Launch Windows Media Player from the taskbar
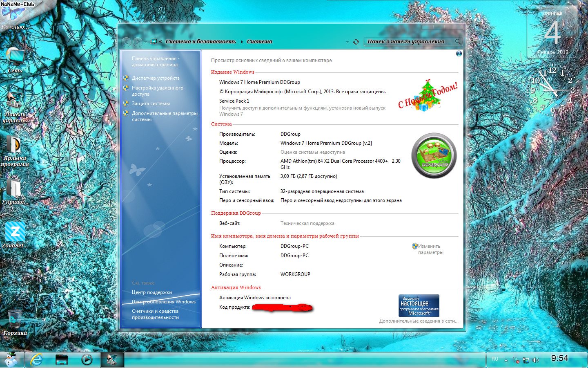588x368 pixels. [87, 359]
